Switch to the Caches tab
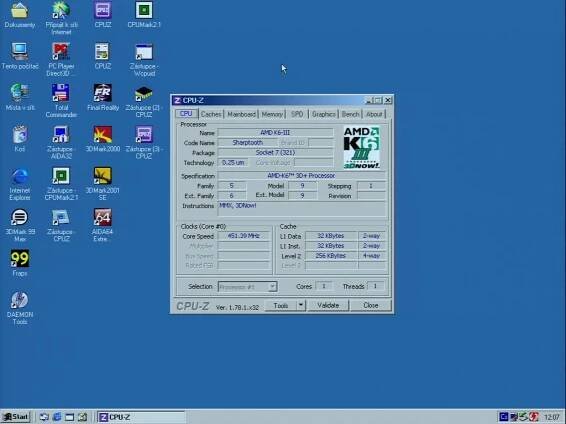The image size is (566, 424). [211, 114]
